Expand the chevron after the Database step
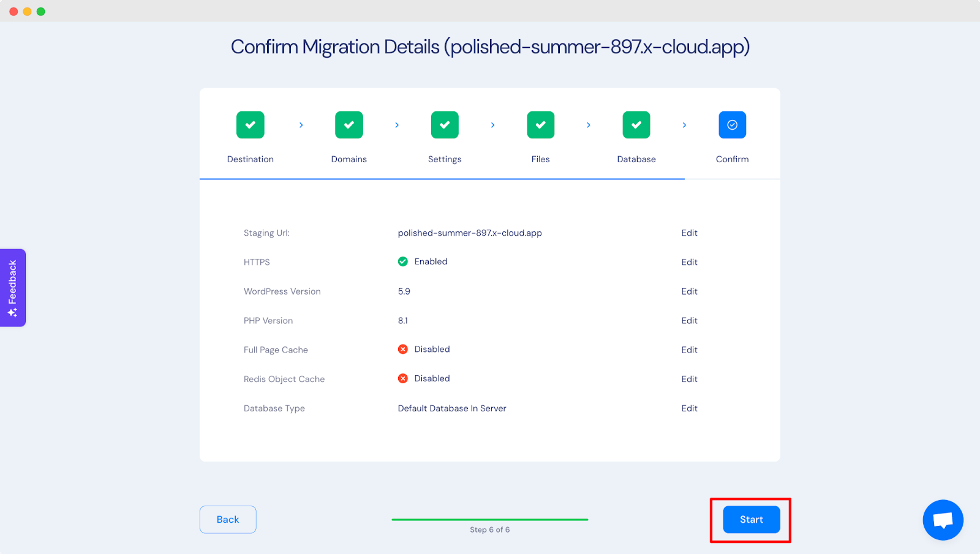The width and height of the screenshot is (980, 554). (684, 124)
